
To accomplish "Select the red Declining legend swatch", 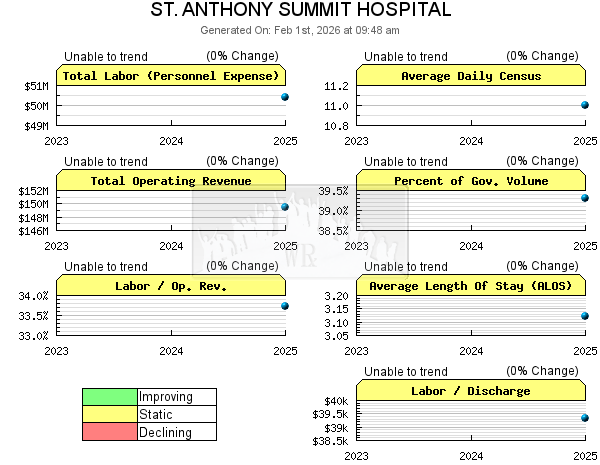I will [110, 433].
